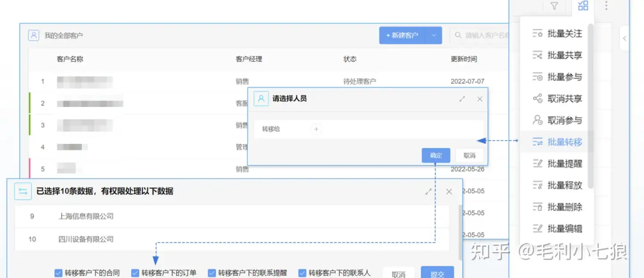Toggle 转移客户下的联系人 checkbox

click(x=302, y=273)
